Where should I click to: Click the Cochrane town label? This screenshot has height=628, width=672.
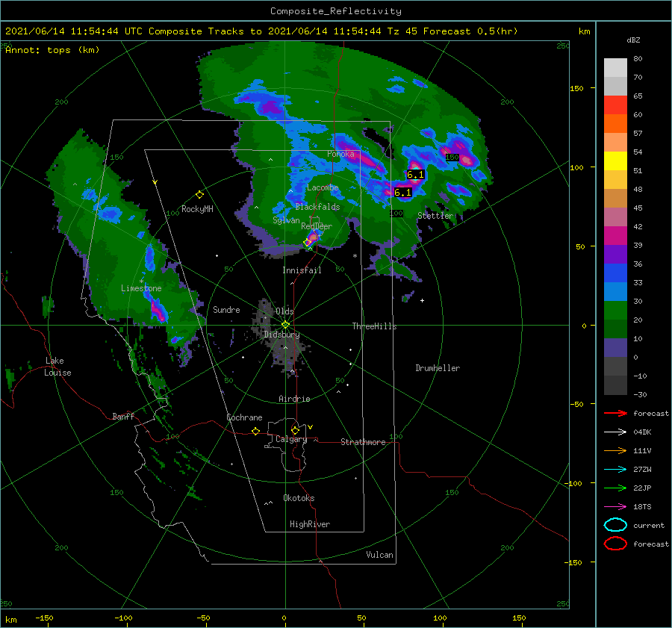coord(244,417)
